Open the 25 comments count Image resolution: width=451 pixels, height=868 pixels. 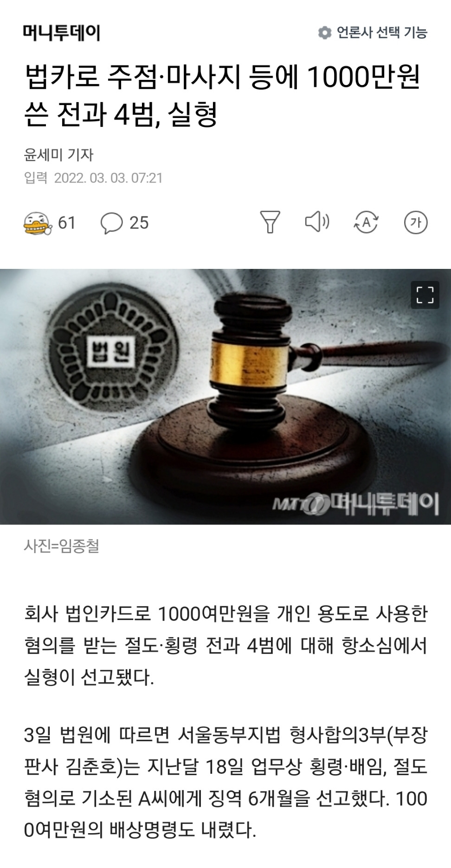pyautogui.click(x=139, y=223)
